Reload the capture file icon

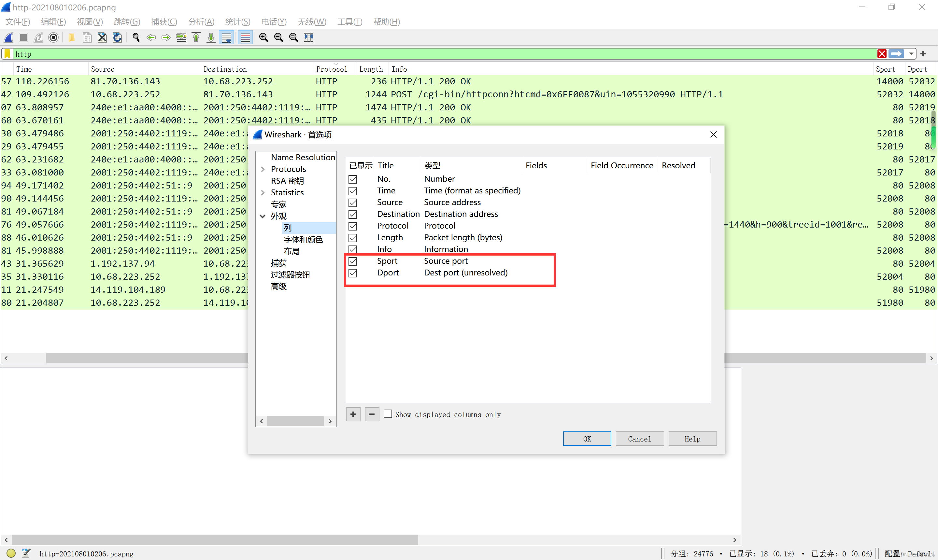tap(117, 37)
